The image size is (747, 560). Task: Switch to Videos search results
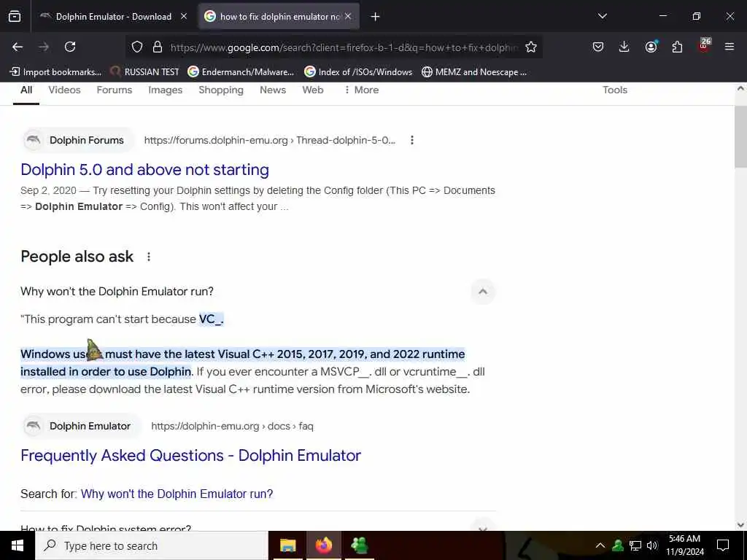click(64, 90)
